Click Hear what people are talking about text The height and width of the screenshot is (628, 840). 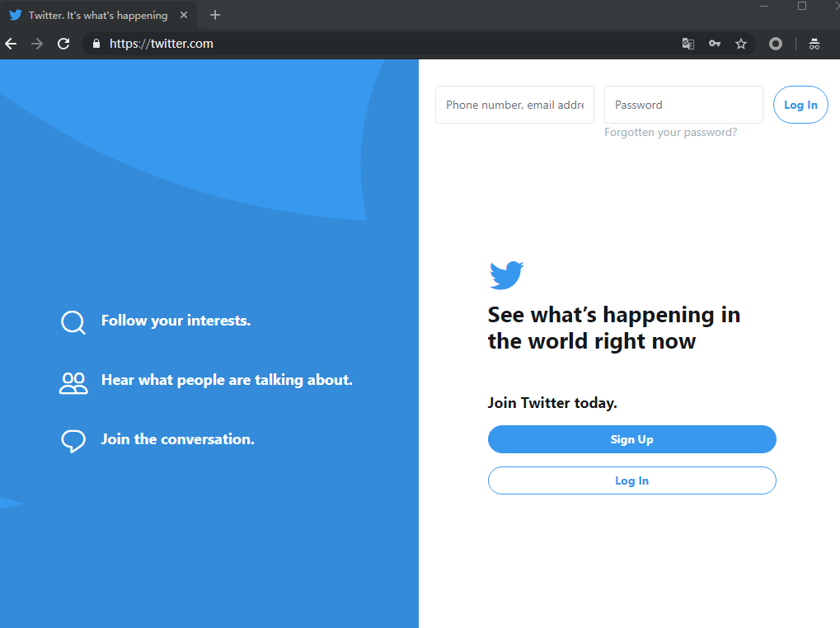(227, 380)
